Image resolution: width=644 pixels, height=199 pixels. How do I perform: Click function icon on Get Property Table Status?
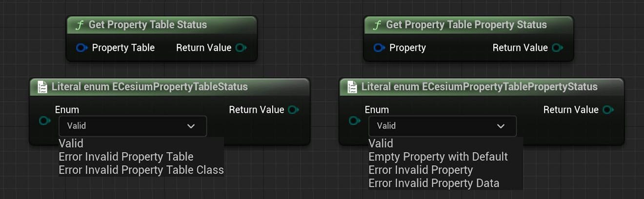(79, 25)
